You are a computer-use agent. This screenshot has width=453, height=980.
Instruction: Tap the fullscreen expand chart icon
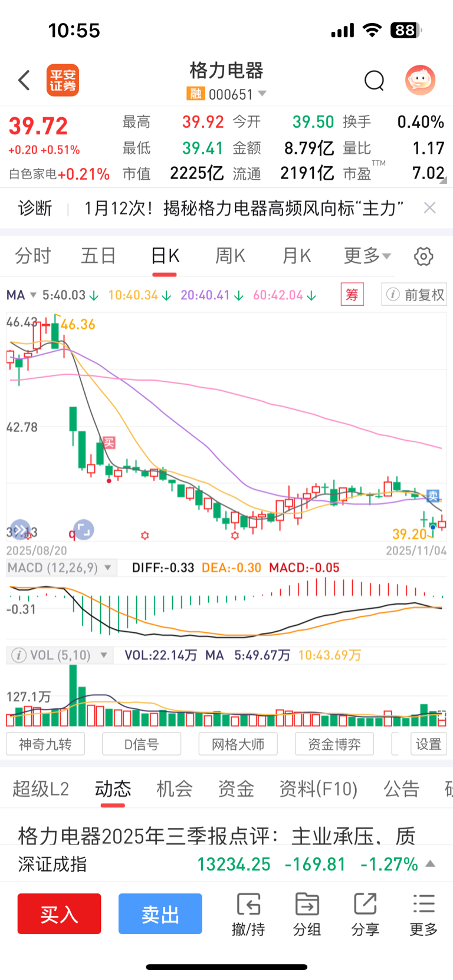coord(83,530)
